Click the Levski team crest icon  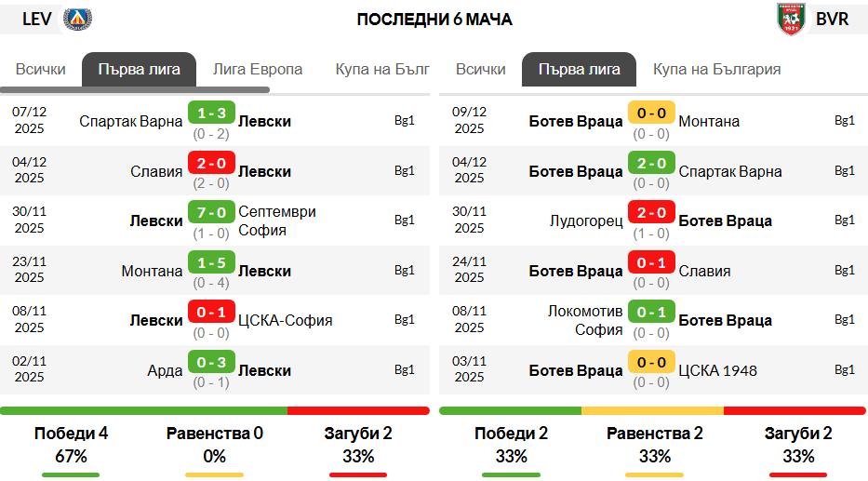(x=77, y=20)
